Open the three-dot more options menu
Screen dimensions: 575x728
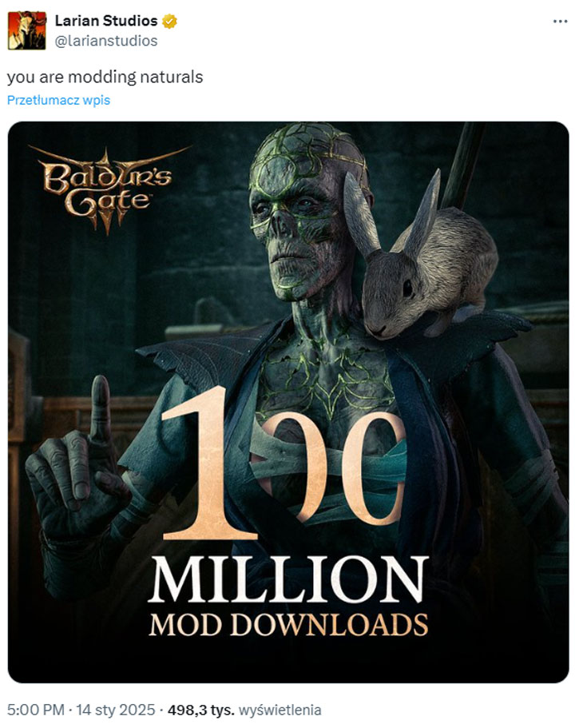tap(560, 21)
